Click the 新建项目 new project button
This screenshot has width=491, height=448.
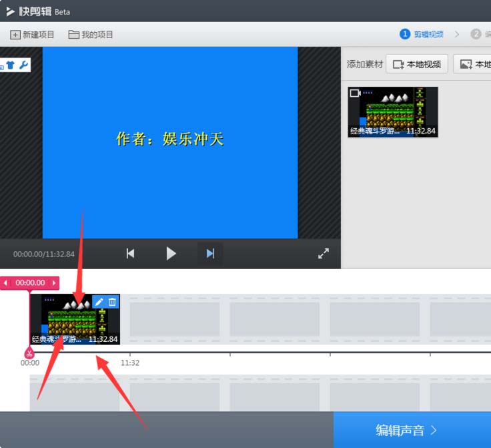(32, 35)
